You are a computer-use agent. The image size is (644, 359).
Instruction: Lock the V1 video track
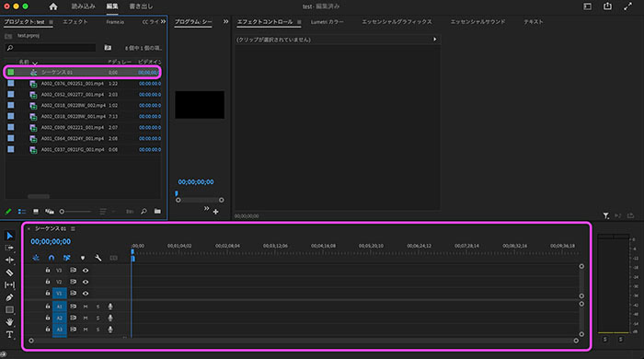coord(48,293)
